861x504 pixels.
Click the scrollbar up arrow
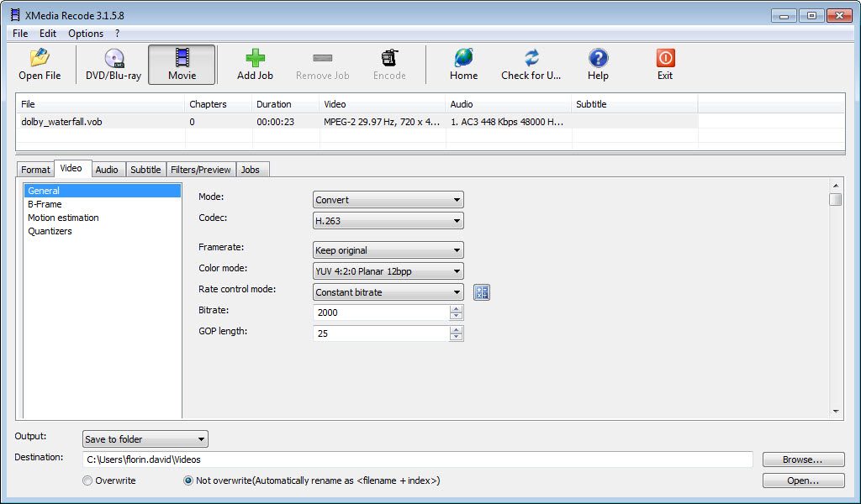(x=836, y=186)
